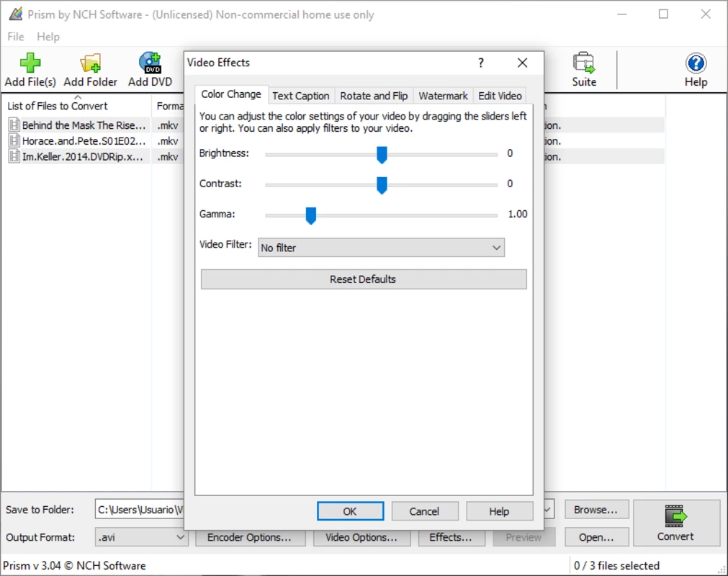Click the Save to Folder path field
728x576 pixels.
[140, 510]
